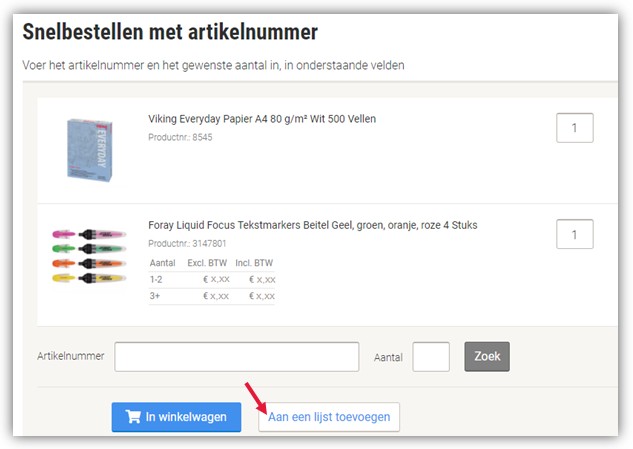Click Aan een lijst toevoegen button
This screenshot has height=449, width=633.
(x=329, y=417)
